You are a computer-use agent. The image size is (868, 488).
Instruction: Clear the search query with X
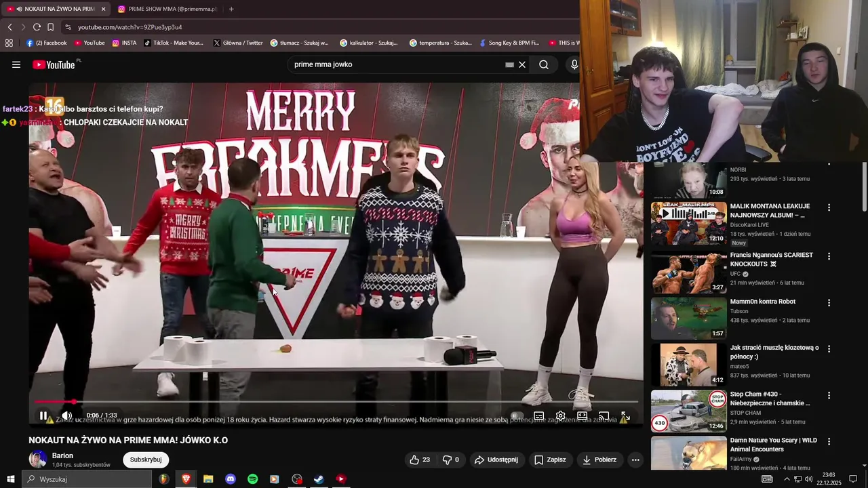pos(522,64)
